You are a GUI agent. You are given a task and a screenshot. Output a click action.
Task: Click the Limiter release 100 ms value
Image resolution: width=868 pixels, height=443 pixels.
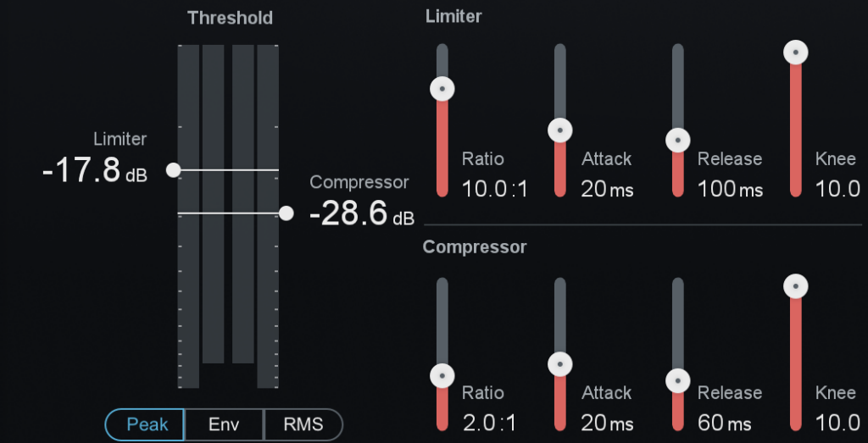click(x=729, y=189)
